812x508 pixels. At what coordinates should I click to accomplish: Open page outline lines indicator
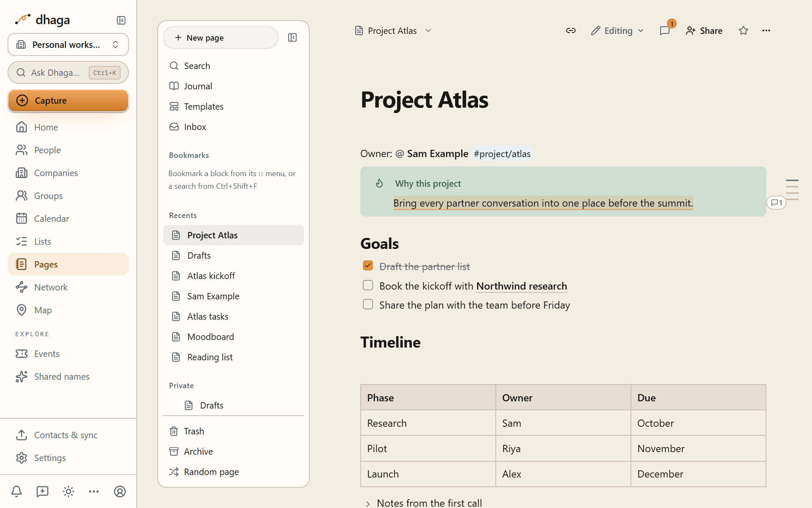click(792, 190)
